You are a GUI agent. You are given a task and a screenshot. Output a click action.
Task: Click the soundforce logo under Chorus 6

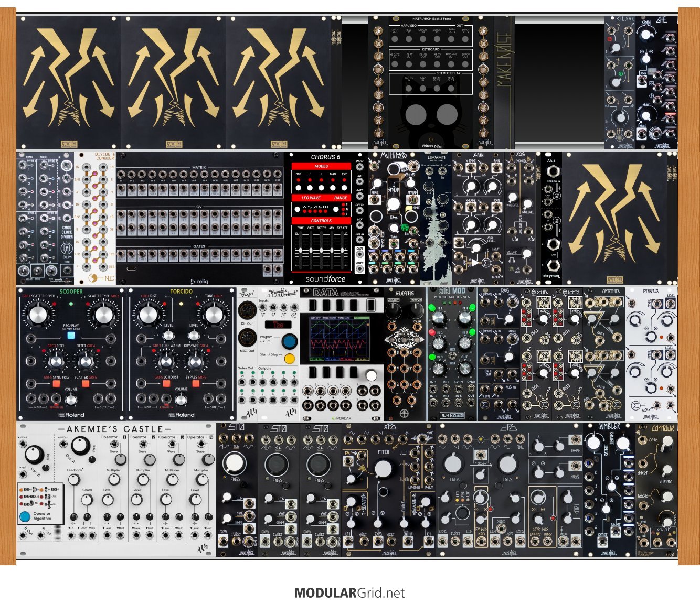tap(325, 278)
